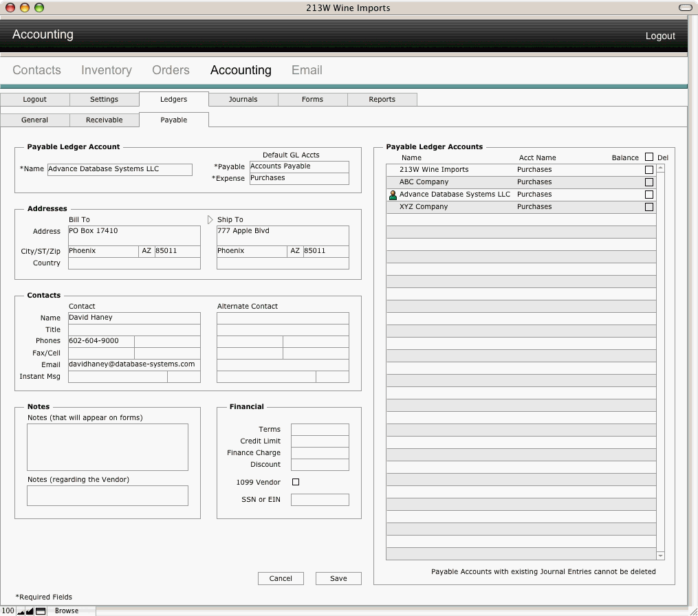Click the person icon beside Advance Database Systems
698x616 pixels.
point(393,195)
